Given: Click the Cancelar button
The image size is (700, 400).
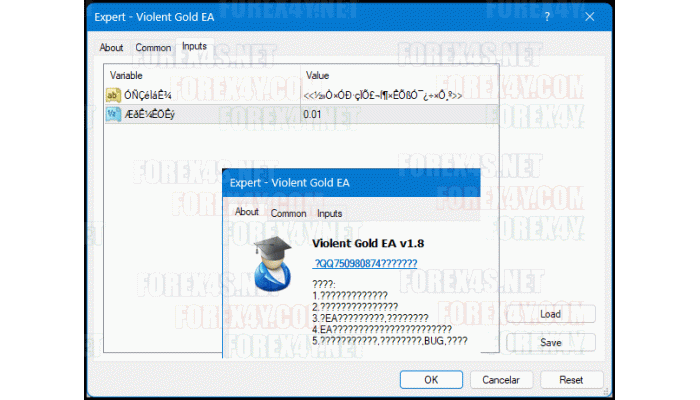Looking at the screenshot, I should [501, 380].
